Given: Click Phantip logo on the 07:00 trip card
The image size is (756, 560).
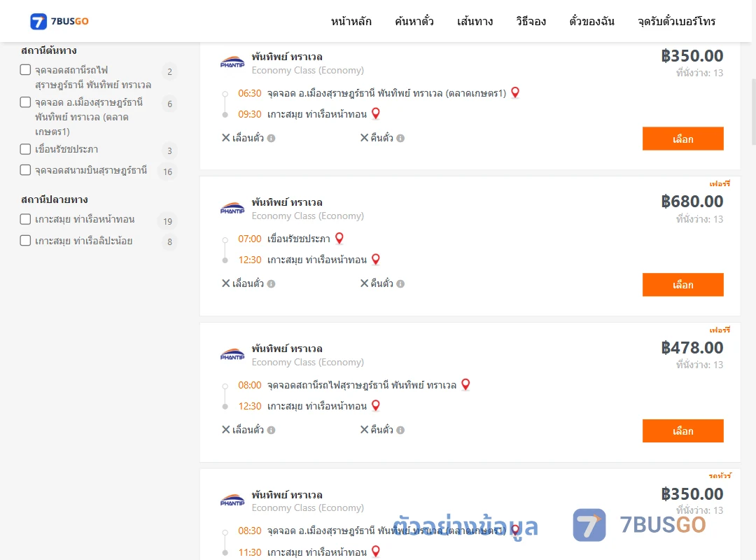Looking at the screenshot, I should pos(232,209).
